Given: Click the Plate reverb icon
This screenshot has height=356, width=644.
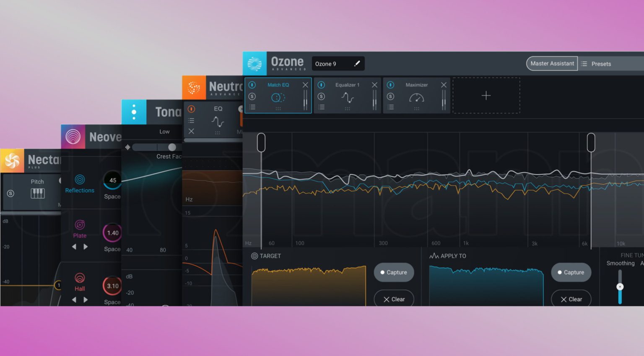Looking at the screenshot, I should 80,225.
